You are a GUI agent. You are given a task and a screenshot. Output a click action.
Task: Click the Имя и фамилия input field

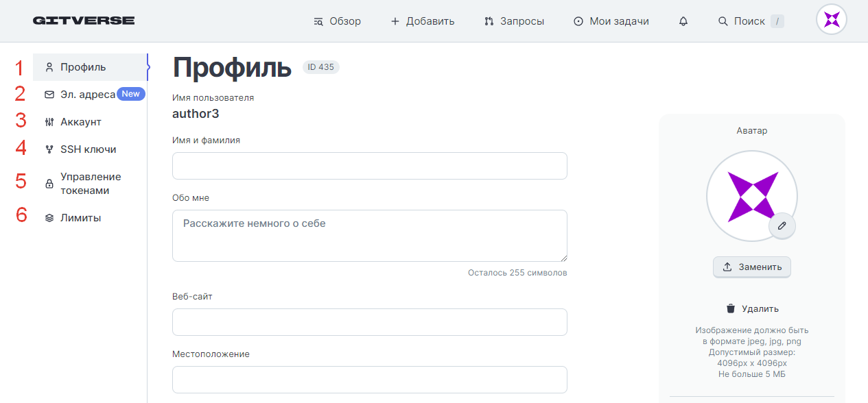point(370,166)
